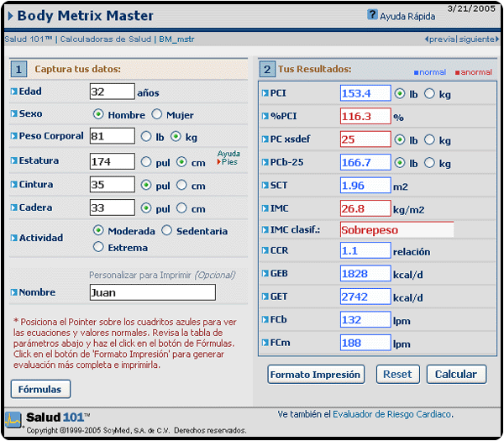The image size is (504, 441).
Task: Go to the siguiente page
Action: pos(479,39)
